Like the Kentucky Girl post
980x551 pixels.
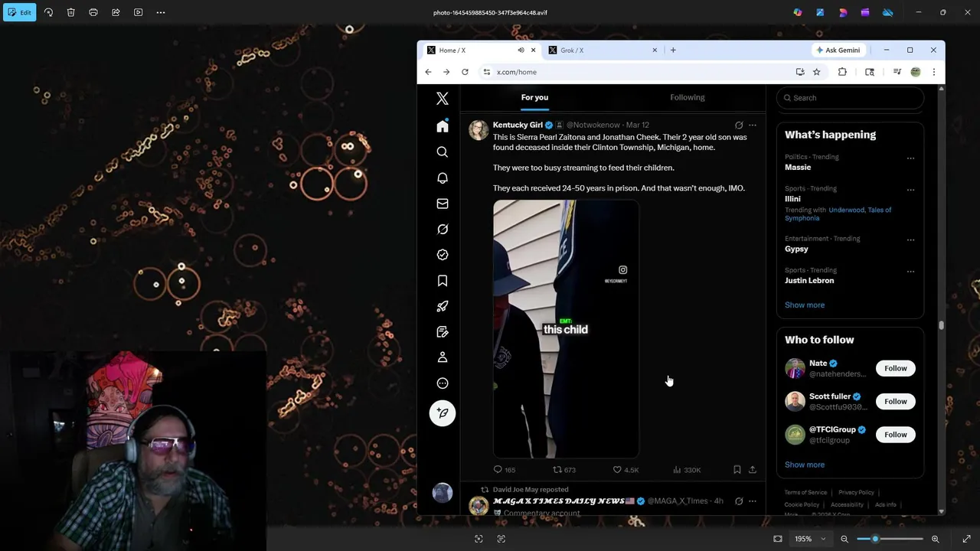[x=626, y=470]
